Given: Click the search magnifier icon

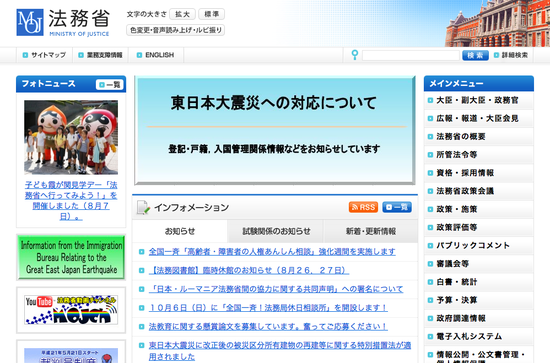Looking at the screenshot, I should click(x=355, y=55).
